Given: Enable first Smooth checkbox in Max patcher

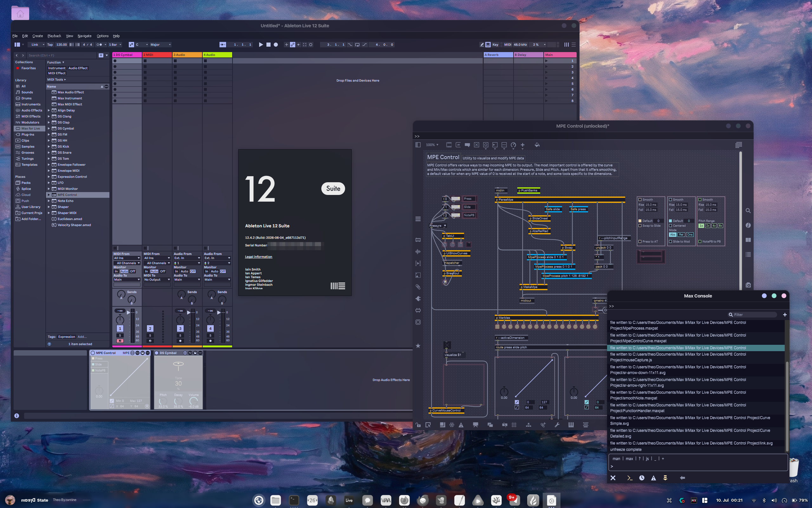Looking at the screenshot, I should (x=640, y=200).
